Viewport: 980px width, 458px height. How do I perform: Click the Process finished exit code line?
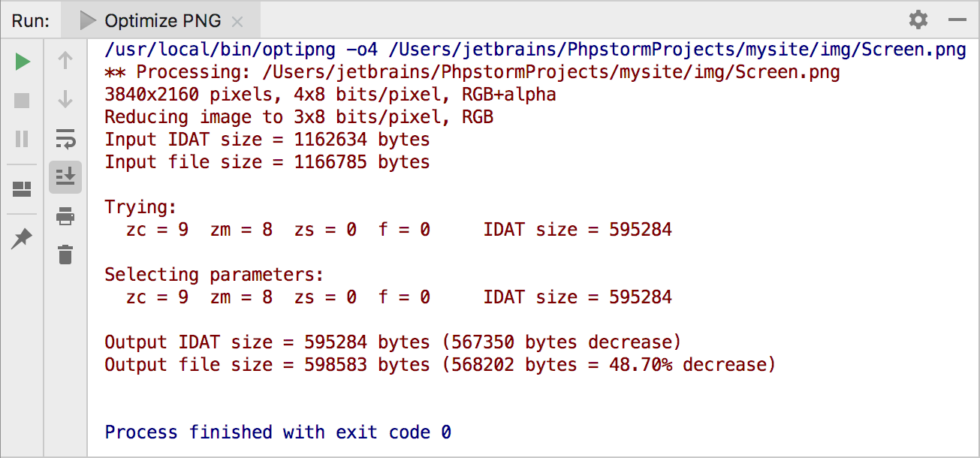tap(278, 432)
